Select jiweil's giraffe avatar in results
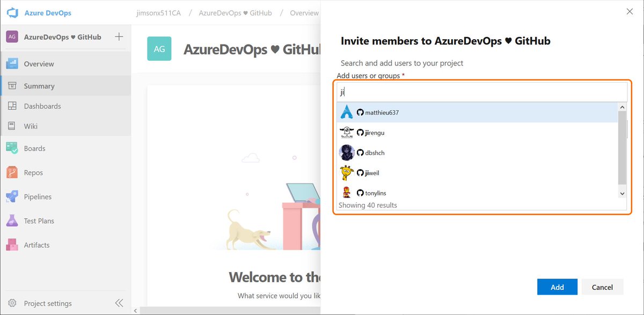This screenshot has height=315, width=644. (347, 173)
